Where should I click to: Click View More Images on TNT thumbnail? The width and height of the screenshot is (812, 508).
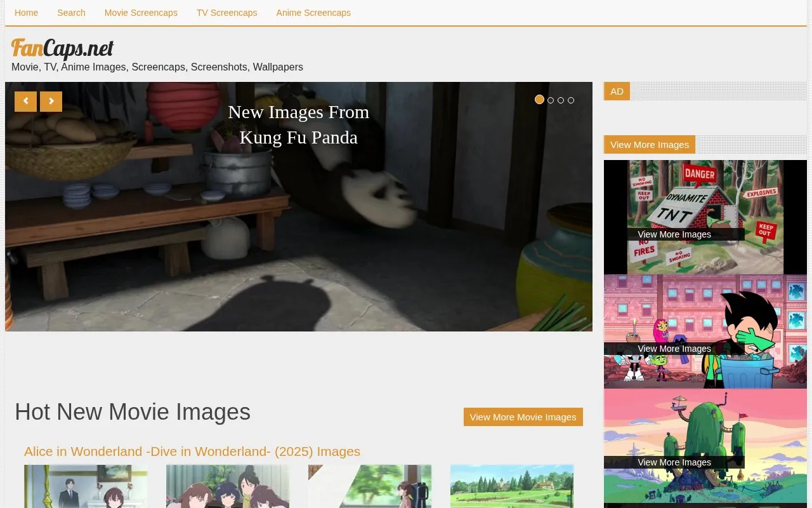click(674, 234)
